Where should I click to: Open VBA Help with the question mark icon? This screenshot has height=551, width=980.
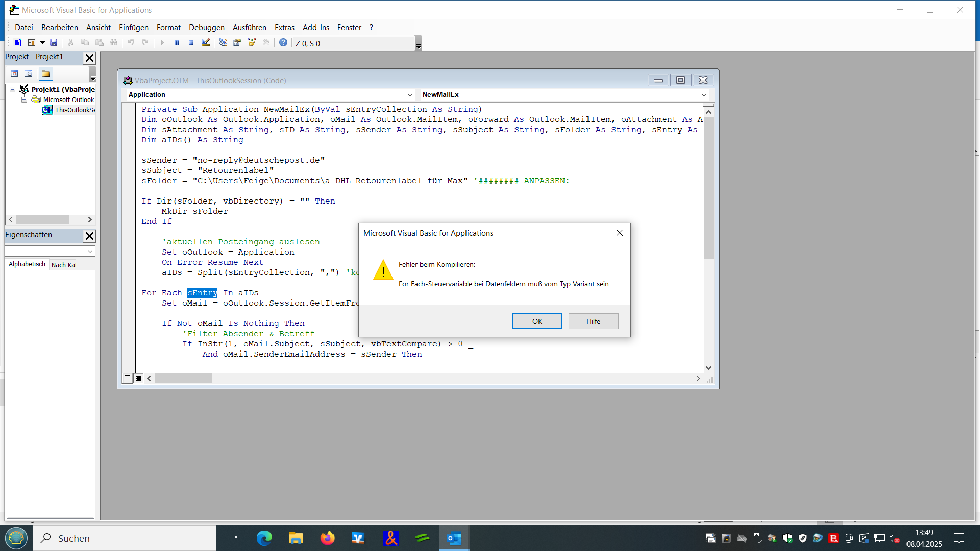pyautogui.click(x=283, y=43)
